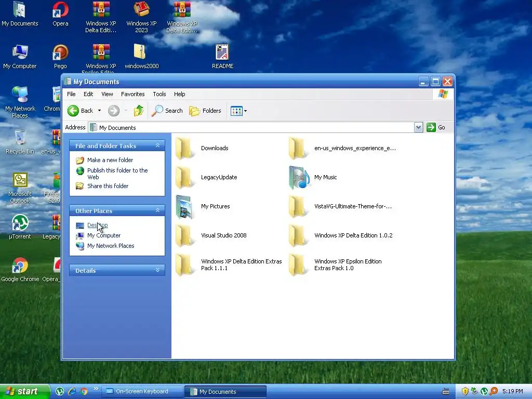Open the Help menu

(x=179, y=94)
